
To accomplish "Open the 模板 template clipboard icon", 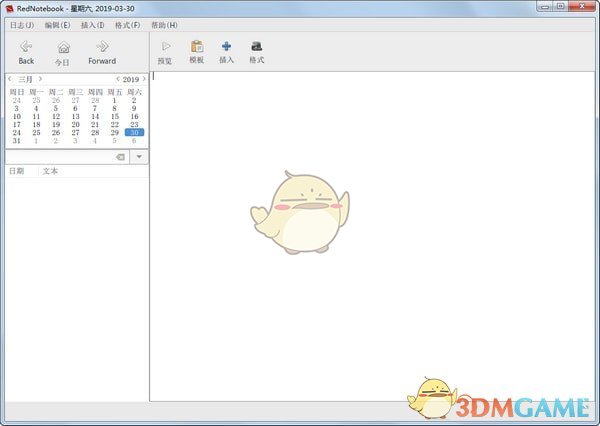I will [x=196, y=51].
